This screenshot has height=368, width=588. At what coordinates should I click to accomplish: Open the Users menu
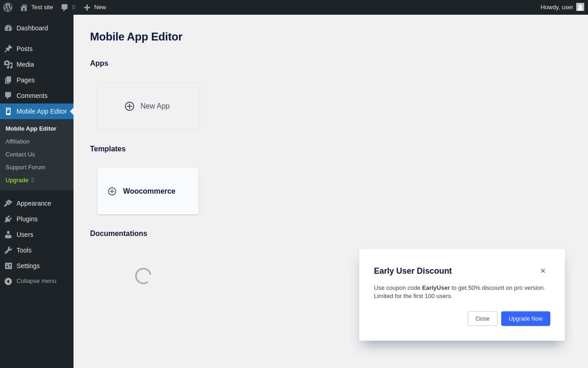coord(37,235)
